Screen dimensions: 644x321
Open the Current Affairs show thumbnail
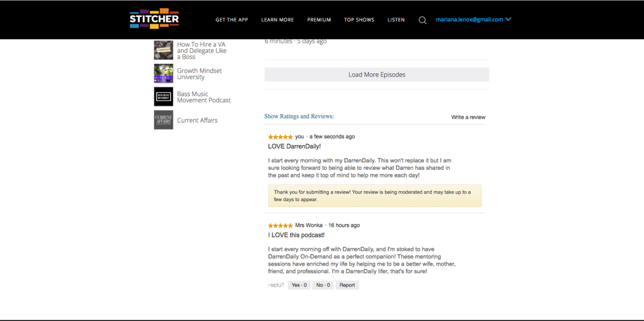(163, 120)
